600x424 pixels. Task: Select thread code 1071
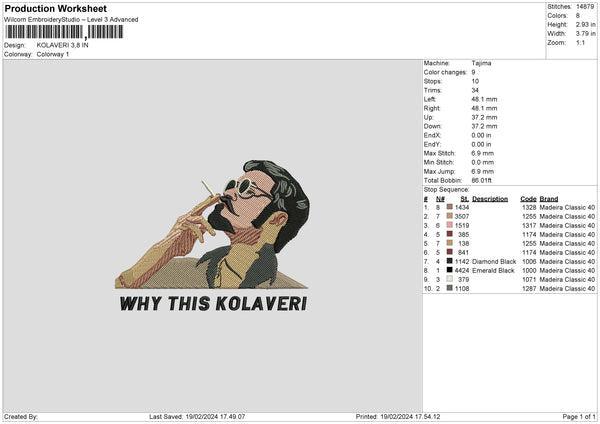coord(529,279)
